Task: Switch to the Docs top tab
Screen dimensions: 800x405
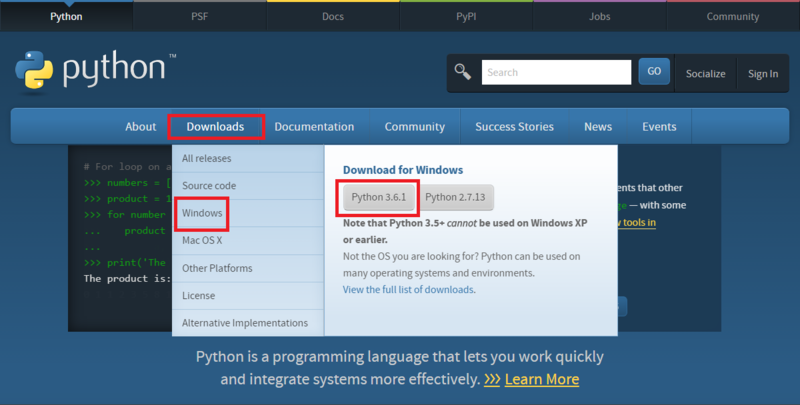Action: pos(333,16)
